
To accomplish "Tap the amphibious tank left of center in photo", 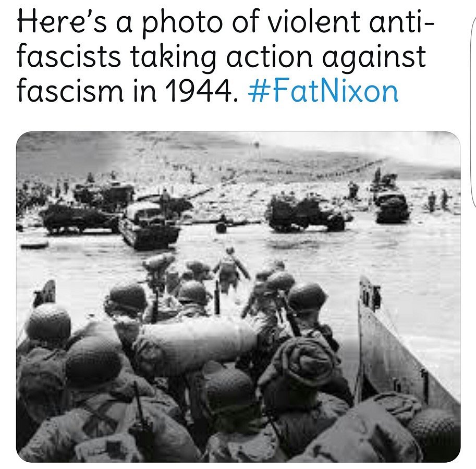I will pyautogui.click(x=148, y=224).
